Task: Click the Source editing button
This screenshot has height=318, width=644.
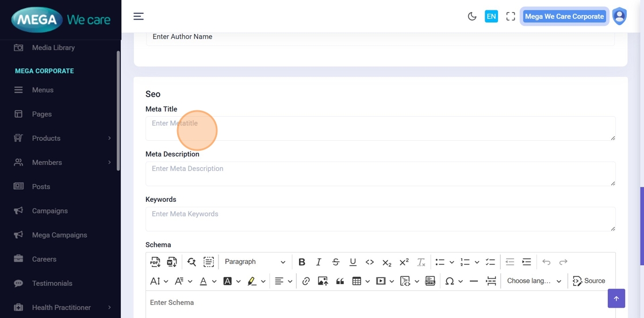Action: click(x=589, y=281)
